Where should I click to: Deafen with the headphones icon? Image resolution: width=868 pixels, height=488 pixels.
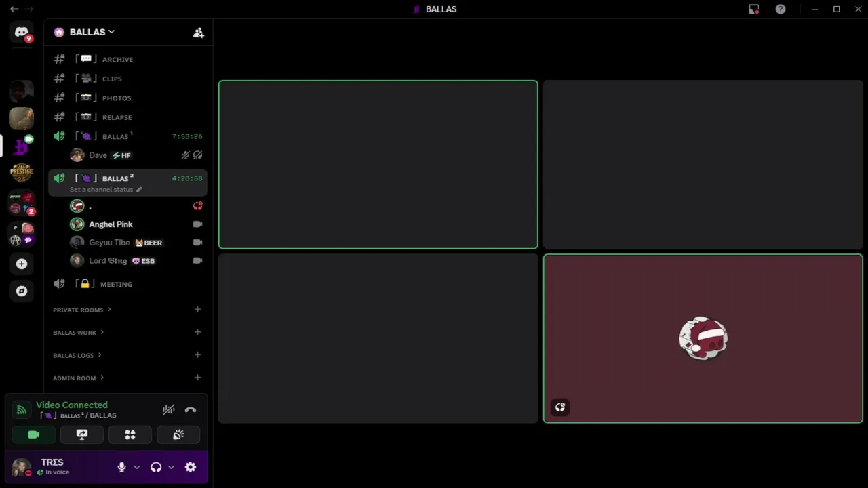[156, 467]
